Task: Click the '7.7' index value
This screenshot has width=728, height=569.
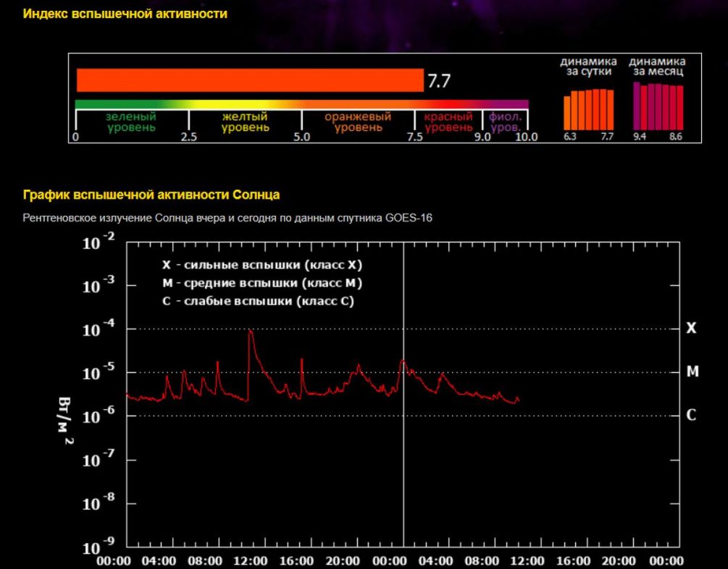Action: click(x=439, y=81)
